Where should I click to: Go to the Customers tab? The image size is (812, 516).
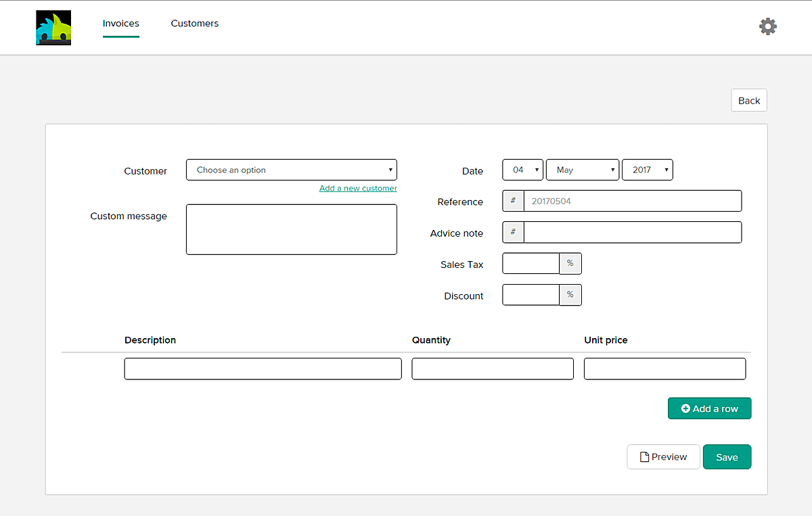click(x=194, y=24)
